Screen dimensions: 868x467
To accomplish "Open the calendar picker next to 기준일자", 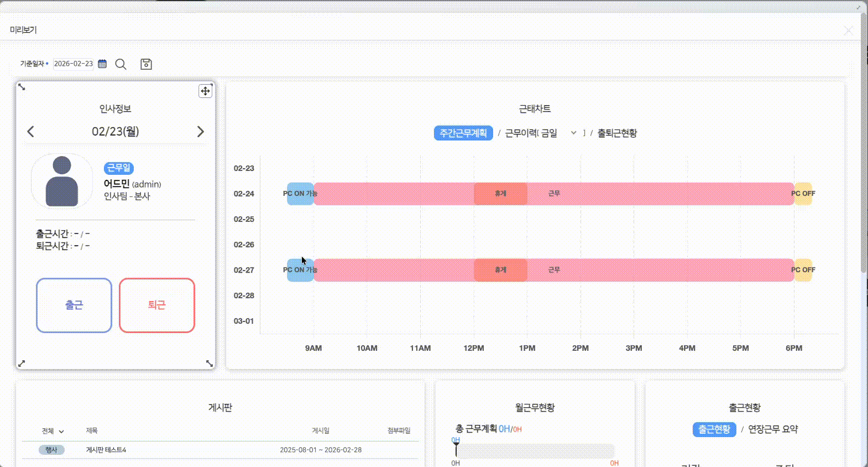I will 102,64.
